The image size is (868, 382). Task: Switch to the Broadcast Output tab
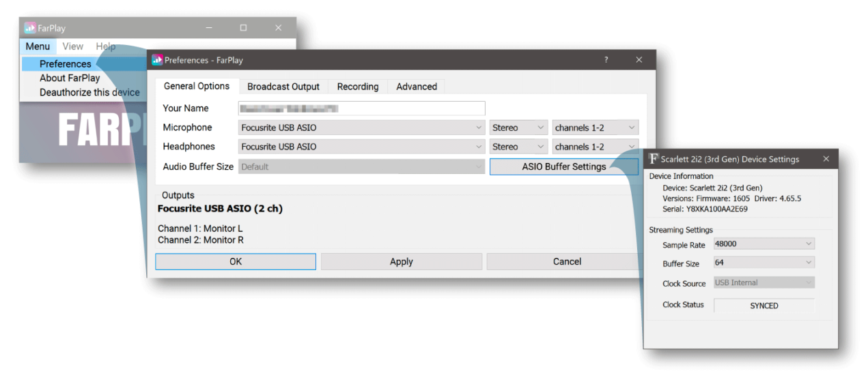[283, 87]
